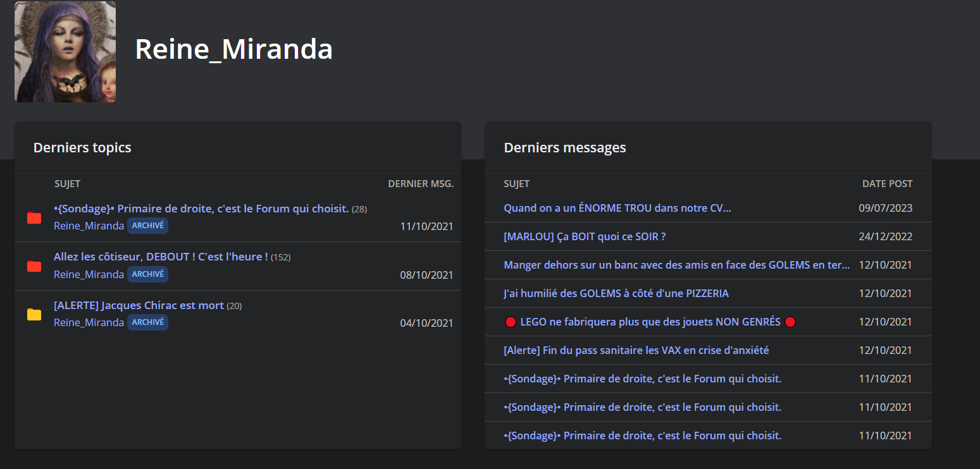Open "Quand on a un ÉNORME TROU" message

click(617, 208)
